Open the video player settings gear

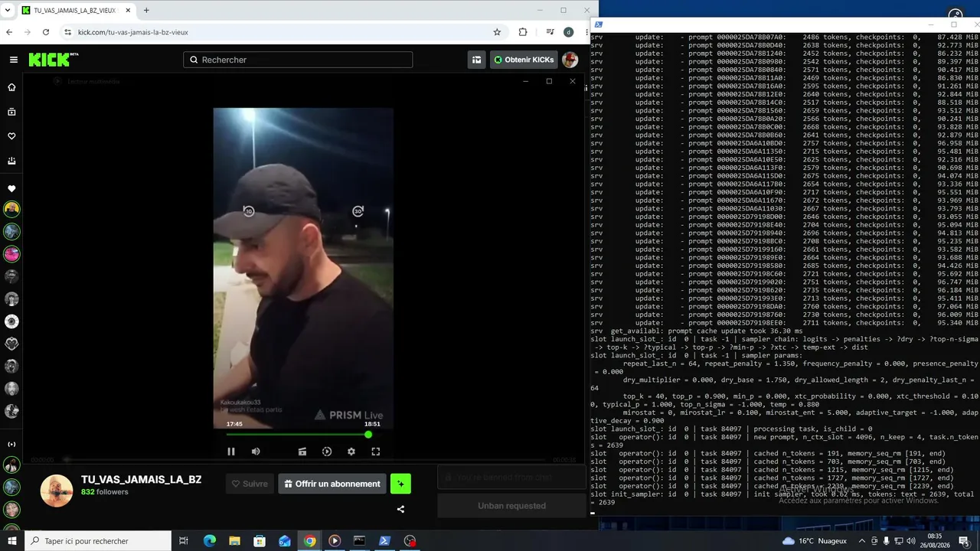click(x=351, y=452)
